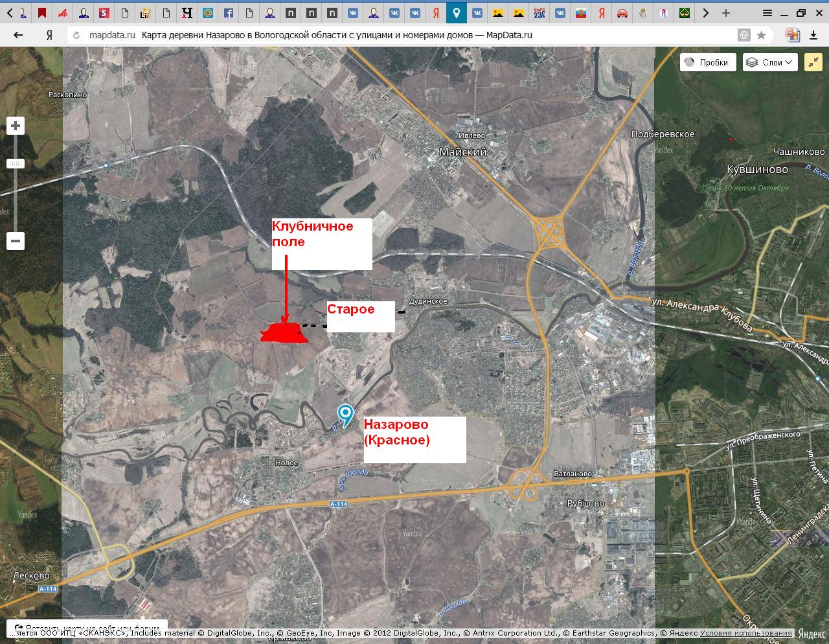Go back using the browser arrow
The height and width of the screenshot is (644, 829).
point(18,35)
